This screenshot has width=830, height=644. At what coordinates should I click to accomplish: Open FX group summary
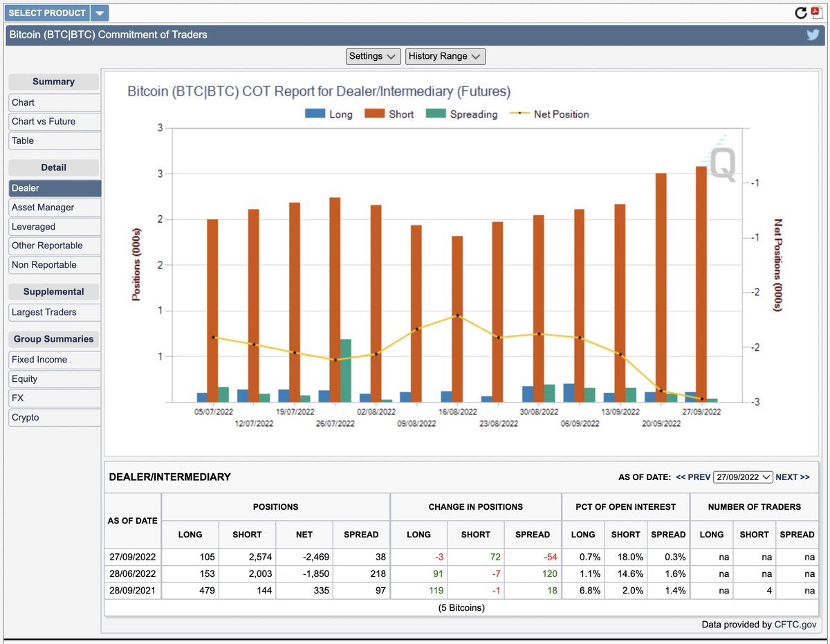55,398
